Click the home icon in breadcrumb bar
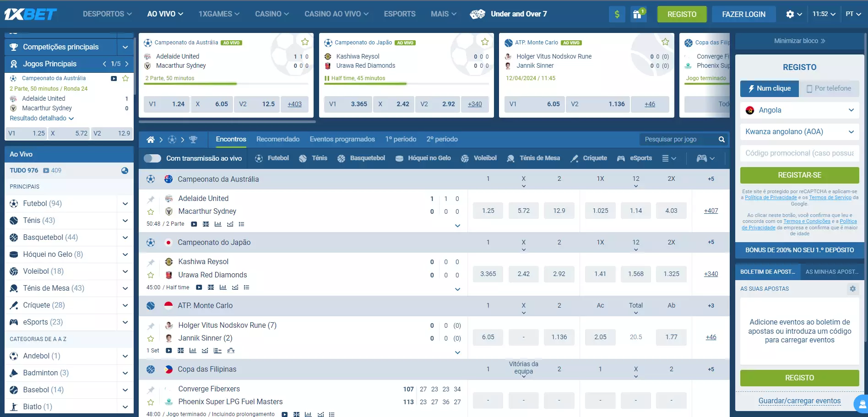 [150, 140]
